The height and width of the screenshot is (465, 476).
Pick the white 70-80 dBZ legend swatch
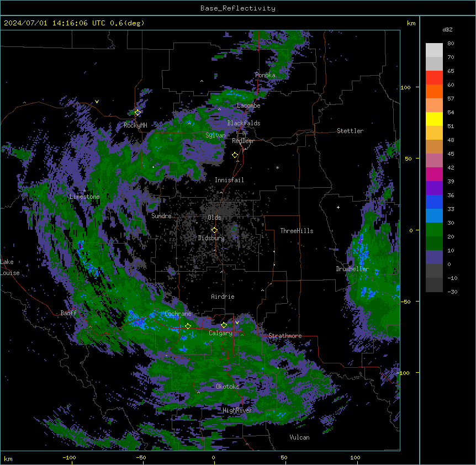(x=434, y=50)
